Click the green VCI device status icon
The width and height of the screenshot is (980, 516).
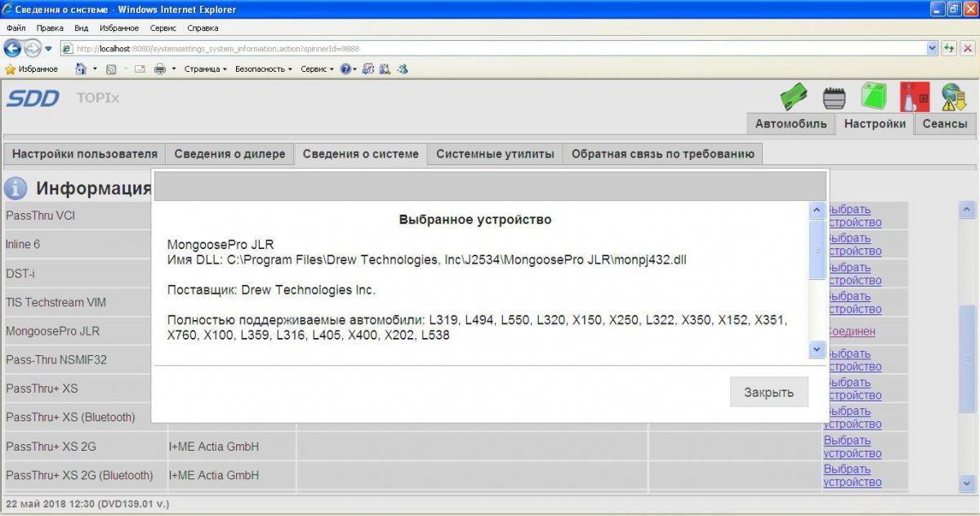click(793, 97)
